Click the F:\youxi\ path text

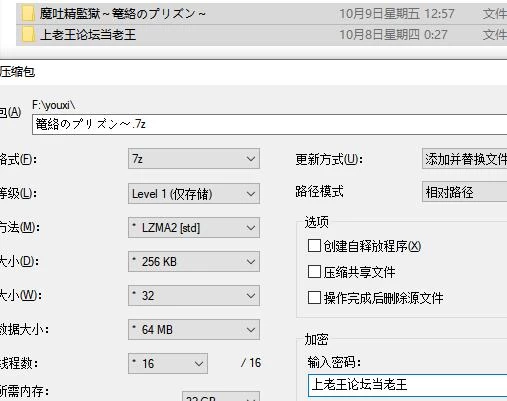click(54, 105)
